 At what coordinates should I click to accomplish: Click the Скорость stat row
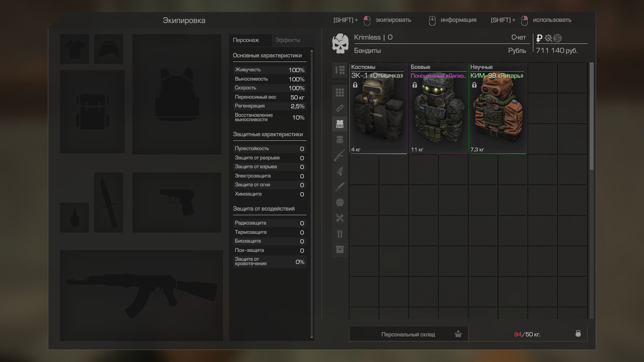[x=269, y=88]
